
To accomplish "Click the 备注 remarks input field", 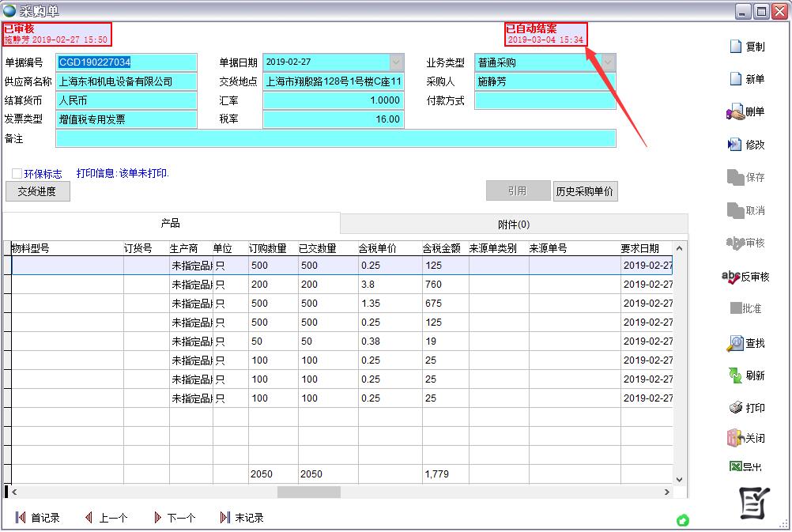I will (x=335, y=138).
